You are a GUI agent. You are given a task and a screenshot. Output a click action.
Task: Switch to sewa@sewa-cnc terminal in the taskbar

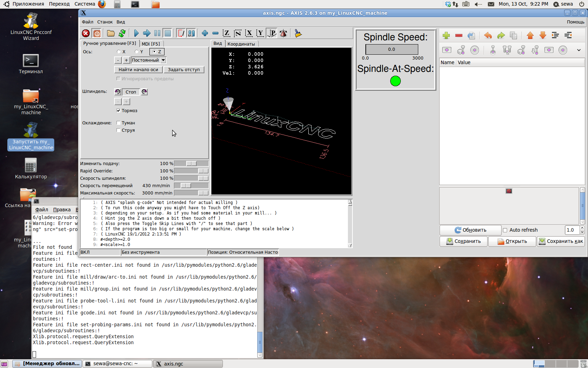coord(117,364)
